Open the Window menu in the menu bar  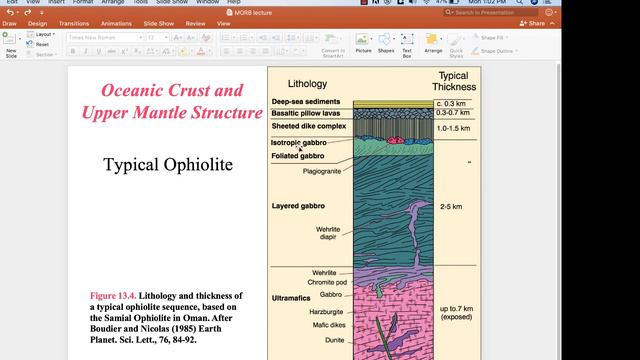coord(207,2)
